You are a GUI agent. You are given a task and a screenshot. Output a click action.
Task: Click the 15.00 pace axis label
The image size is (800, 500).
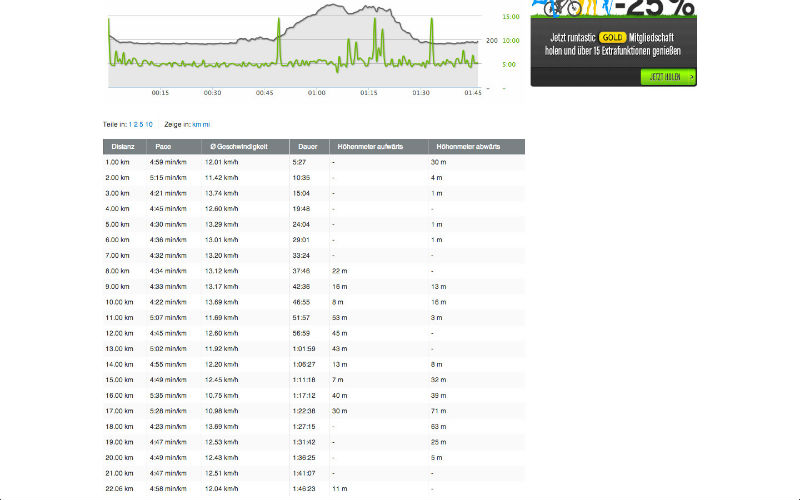tap(511, 17)
